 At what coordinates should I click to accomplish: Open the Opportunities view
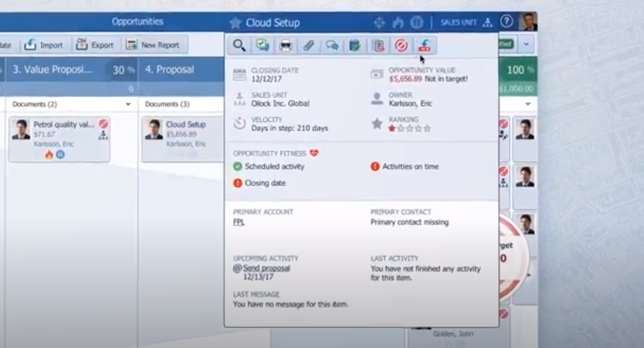coord(138,22)
